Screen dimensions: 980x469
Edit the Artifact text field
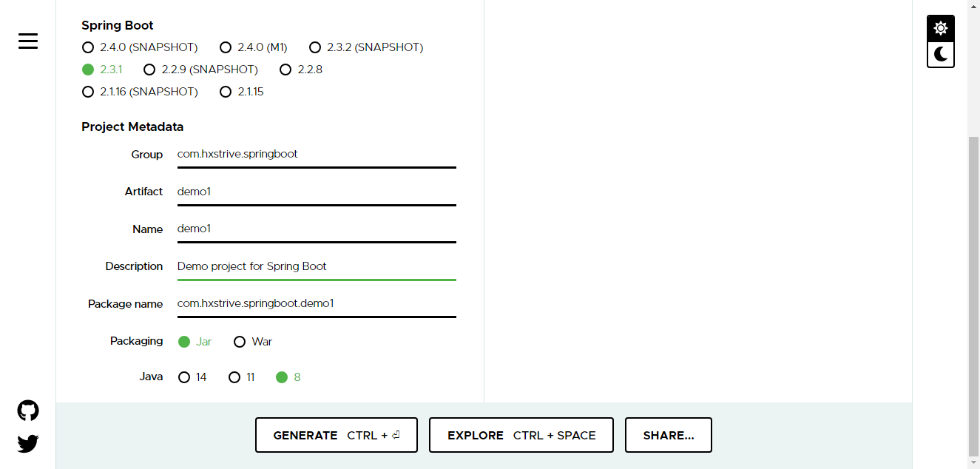317,192
